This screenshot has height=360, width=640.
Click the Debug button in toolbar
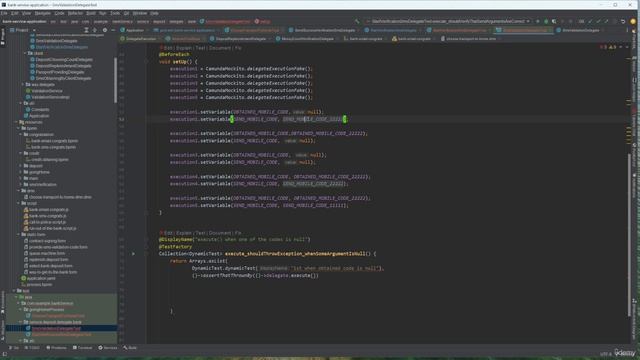[546, 21]
